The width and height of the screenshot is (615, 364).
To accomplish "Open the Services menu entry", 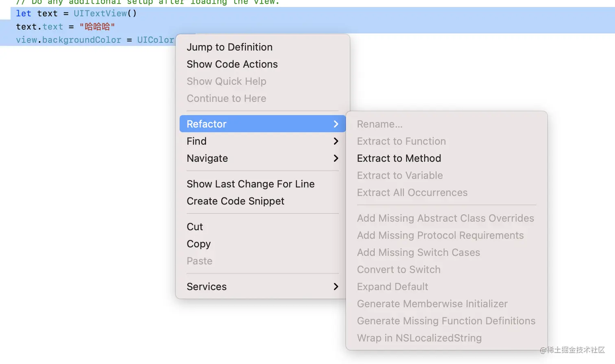I will (207, 287).
